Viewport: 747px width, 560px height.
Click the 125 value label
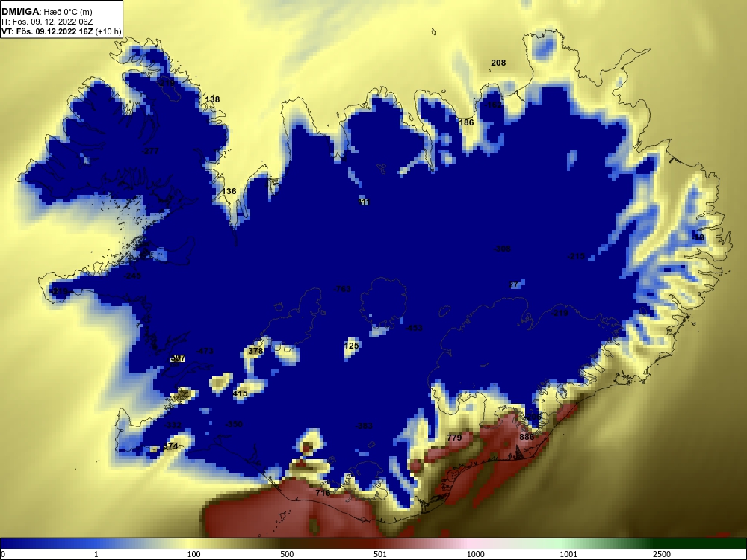[x=351, y=346]
